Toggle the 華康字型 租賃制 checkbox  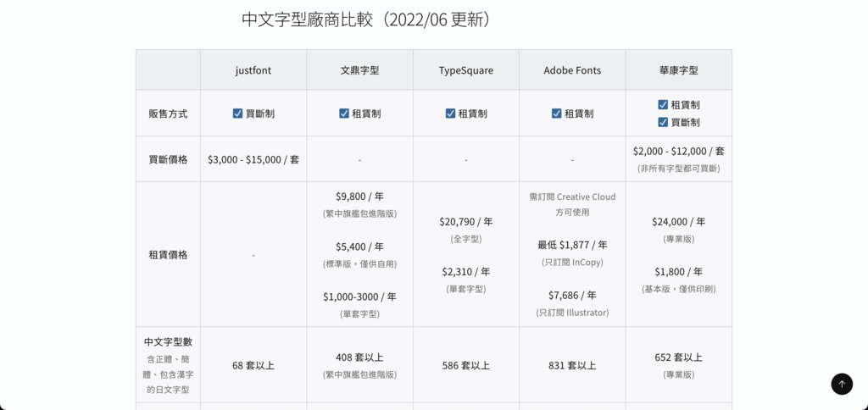(x=663, y=104)
